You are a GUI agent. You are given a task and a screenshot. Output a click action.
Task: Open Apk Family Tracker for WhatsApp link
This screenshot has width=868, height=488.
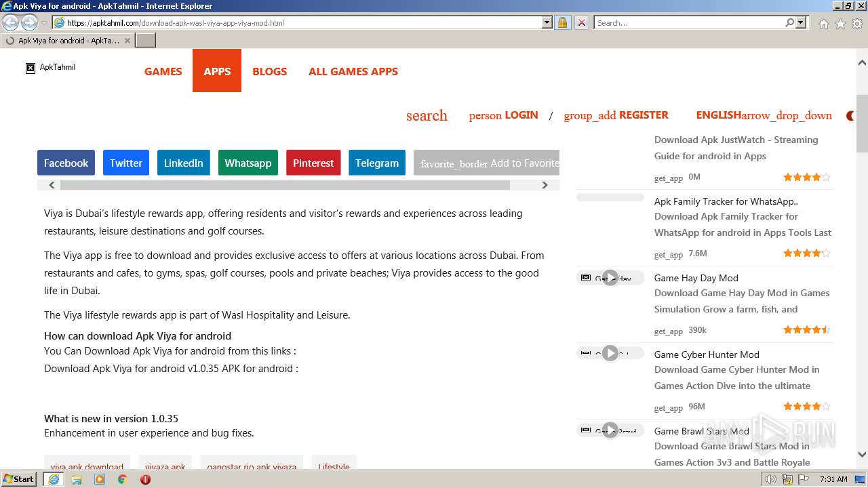coord(726,201)
